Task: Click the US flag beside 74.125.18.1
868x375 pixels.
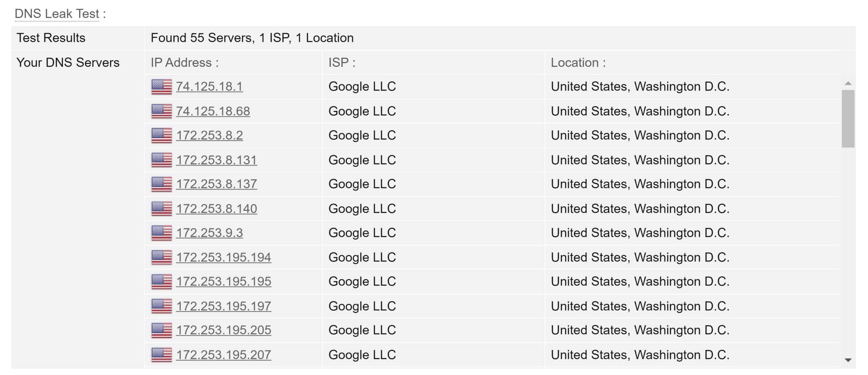Action: point(161,87)
